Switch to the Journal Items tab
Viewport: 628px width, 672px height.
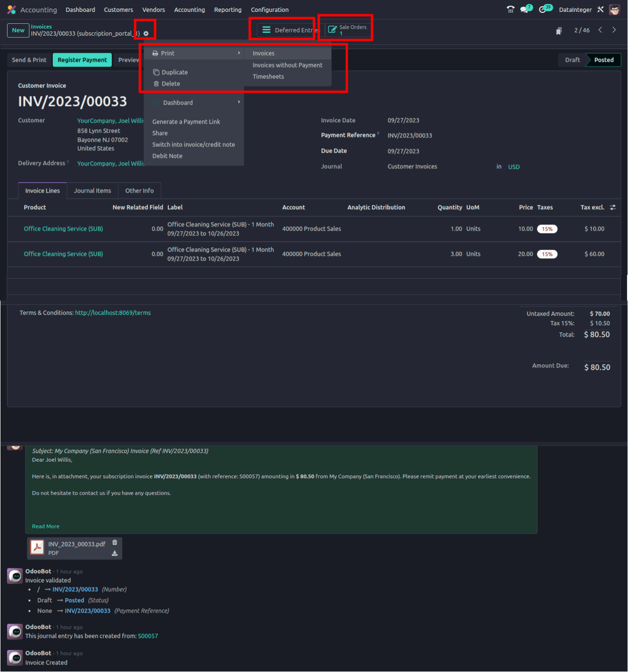pos(92,190)
